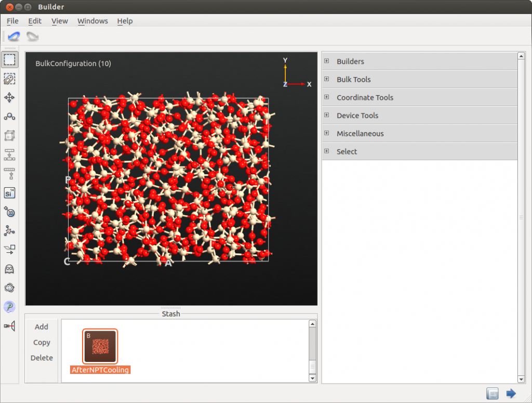
Task: Select the wireframe cube tool icon
Action: [x=9, y=136]
